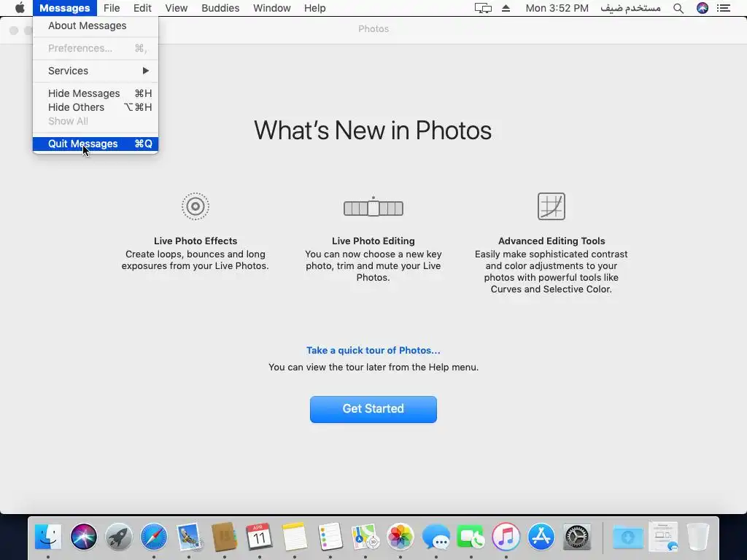
Task: Open the Help menu
Action: [x=315, y=8]
